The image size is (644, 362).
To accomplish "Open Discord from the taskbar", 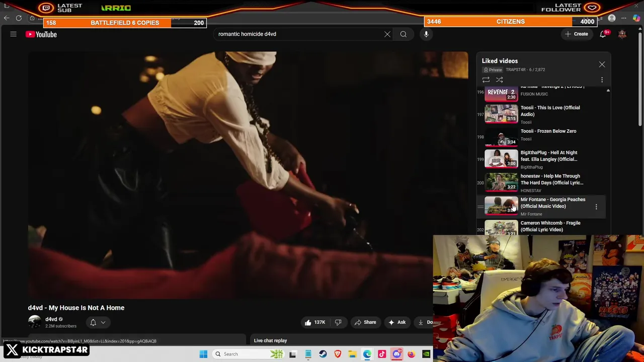I will pyautogui.click(x=396, y=354).
